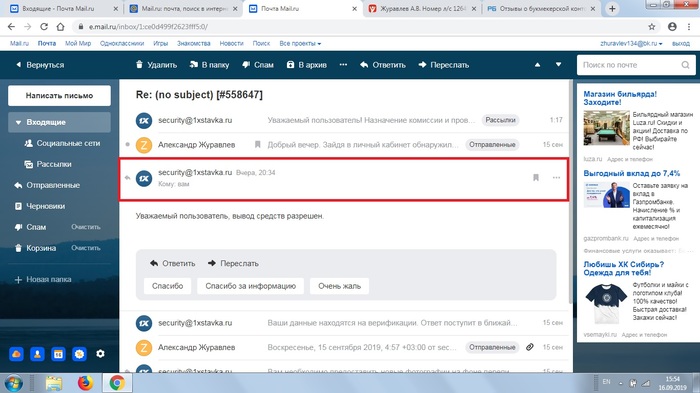Flag the opened security@1xstavka.ru message
Screen dimensions: 700x393
point(536,178)
